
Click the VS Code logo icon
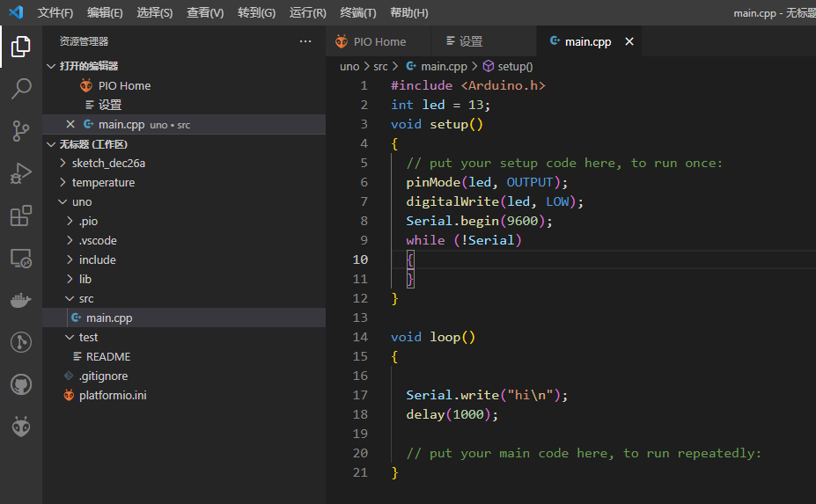[16, 12]
